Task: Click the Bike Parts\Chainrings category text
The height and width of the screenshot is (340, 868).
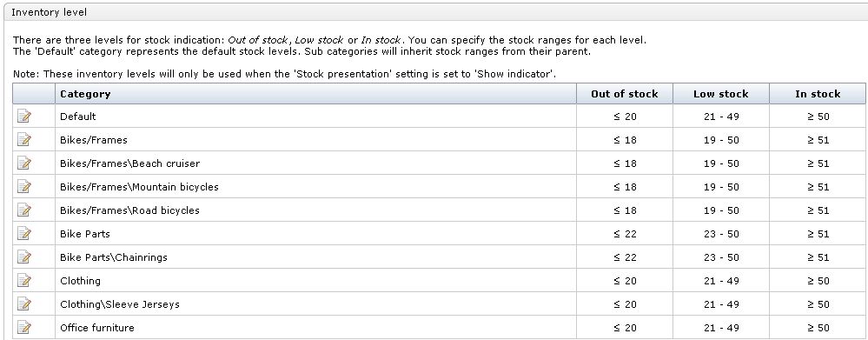Action: tap(114, 257)
